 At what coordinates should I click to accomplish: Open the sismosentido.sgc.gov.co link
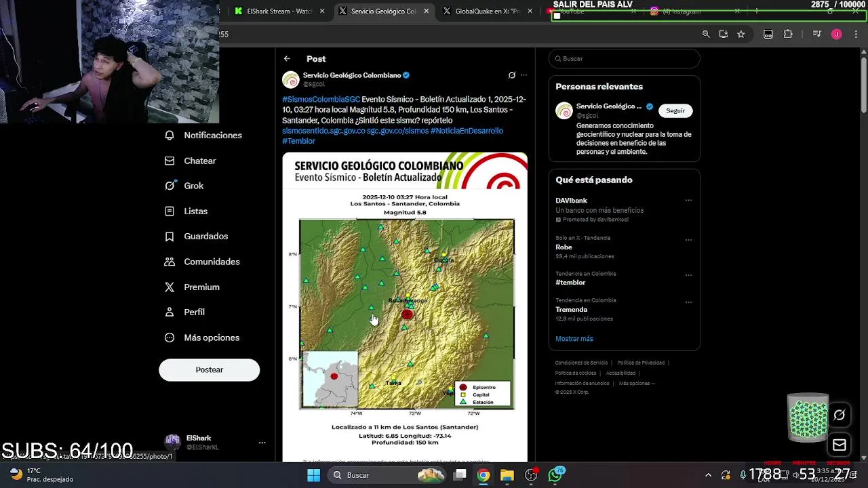pos(323,131)
